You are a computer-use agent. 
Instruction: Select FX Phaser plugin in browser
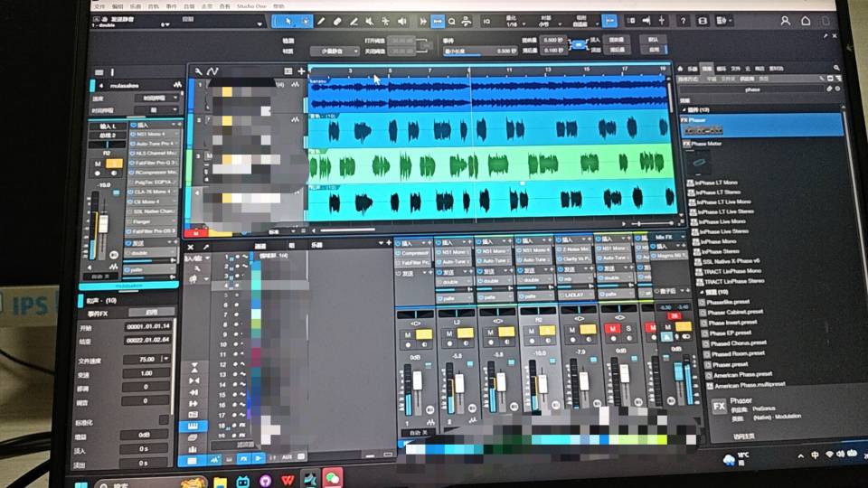tap(761, 125)
